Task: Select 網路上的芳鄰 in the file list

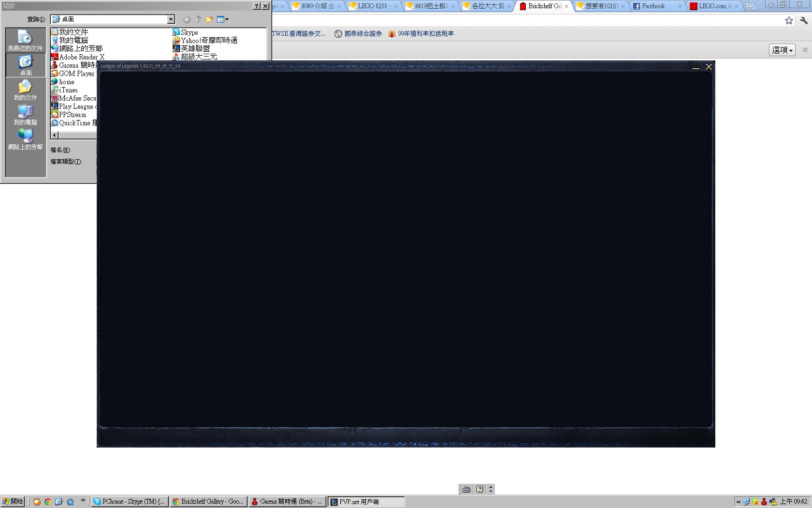Action: 77,48
